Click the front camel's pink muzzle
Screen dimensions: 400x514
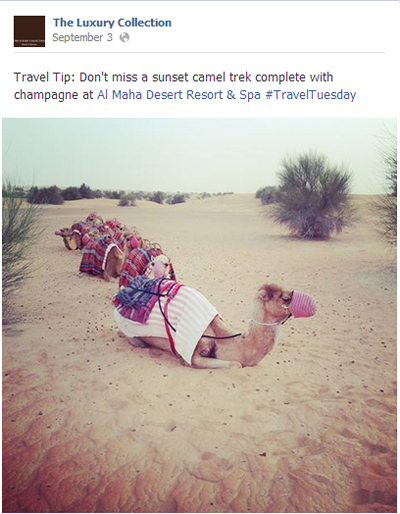[x=303, y=303]
